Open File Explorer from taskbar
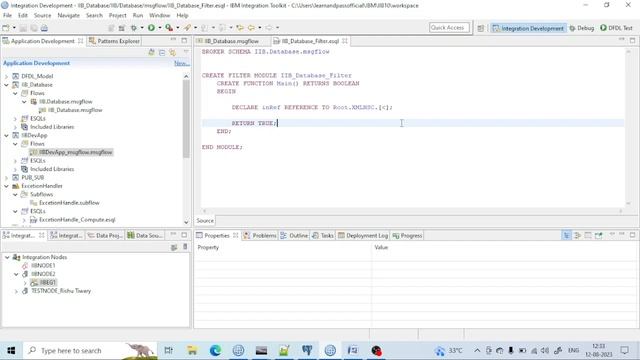The height and width of the screenshot is (360, 640). pos(192,350)
